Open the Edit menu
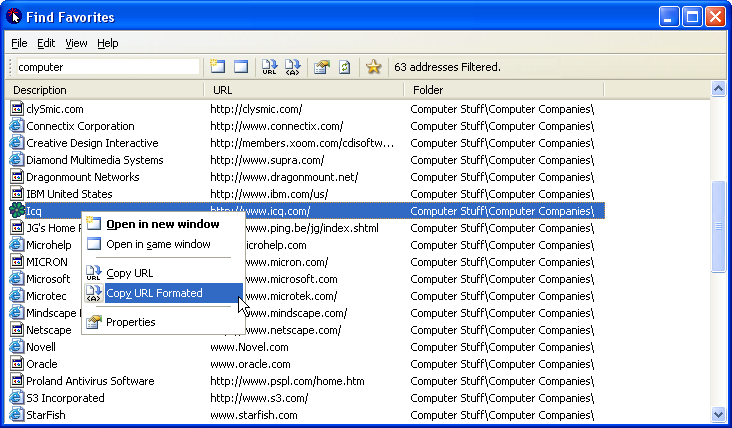 point(46,43)
